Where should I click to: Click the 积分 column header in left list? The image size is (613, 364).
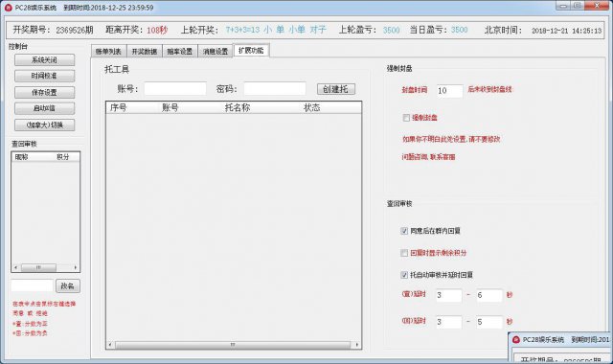63,157
